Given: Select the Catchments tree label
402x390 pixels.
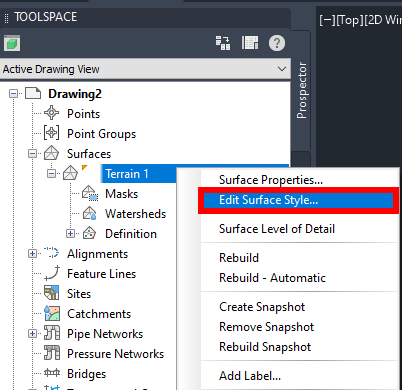Looking at the screenshot, I should click(99, 314).
